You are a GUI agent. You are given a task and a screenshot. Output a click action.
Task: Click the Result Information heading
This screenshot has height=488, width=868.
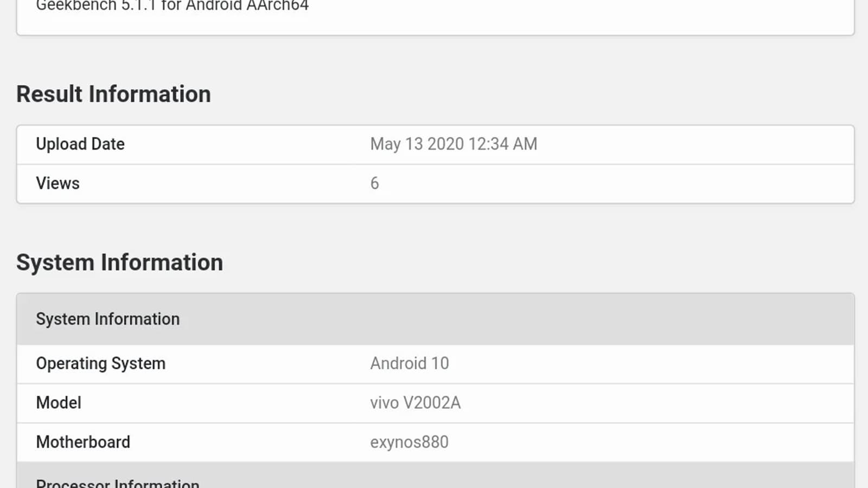click(113, 94)
